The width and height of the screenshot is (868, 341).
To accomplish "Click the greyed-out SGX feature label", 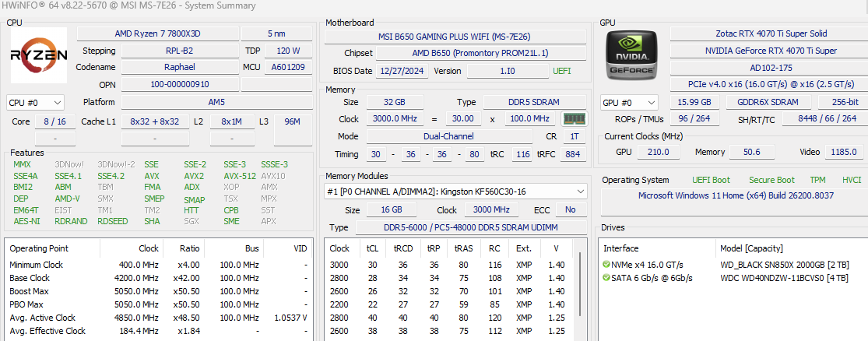I will [x=192, y=221].
